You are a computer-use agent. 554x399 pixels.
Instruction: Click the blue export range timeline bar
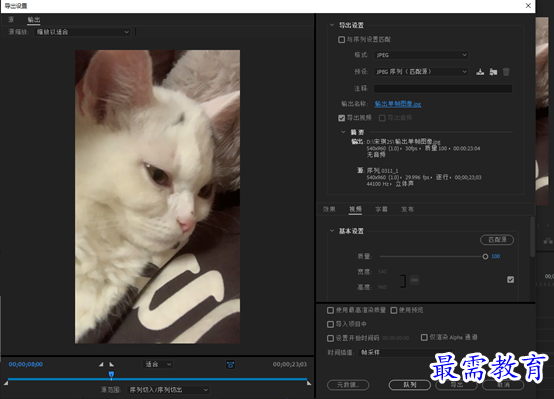157,379
